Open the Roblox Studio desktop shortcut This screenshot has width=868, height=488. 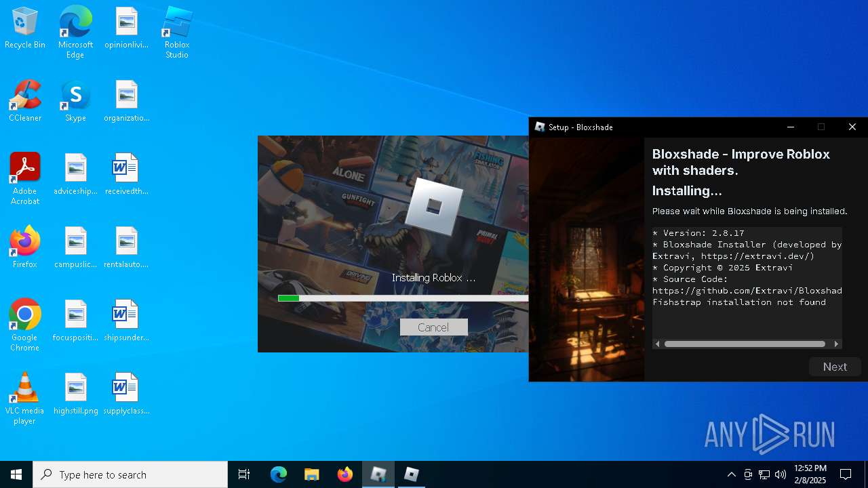pyautogui.click(x=177, y=33)
